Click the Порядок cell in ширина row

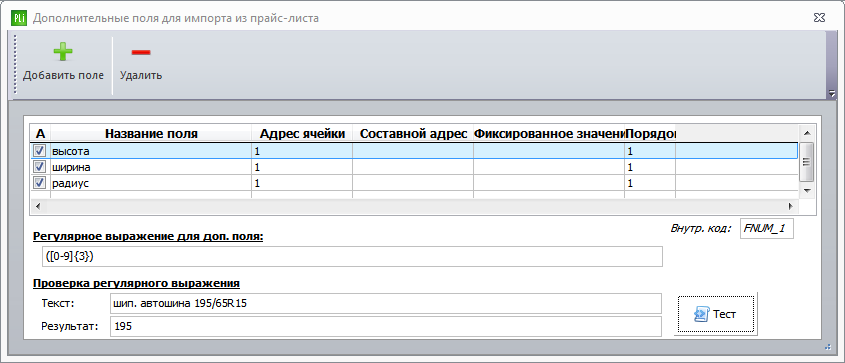(x=650, y=167)
